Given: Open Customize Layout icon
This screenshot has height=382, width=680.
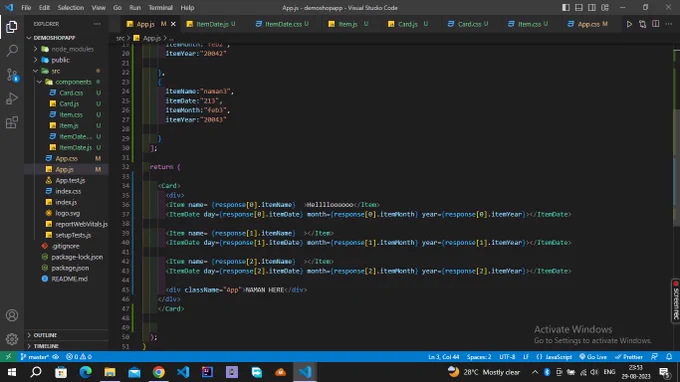Looking at the screenshot, I should 605,8.
